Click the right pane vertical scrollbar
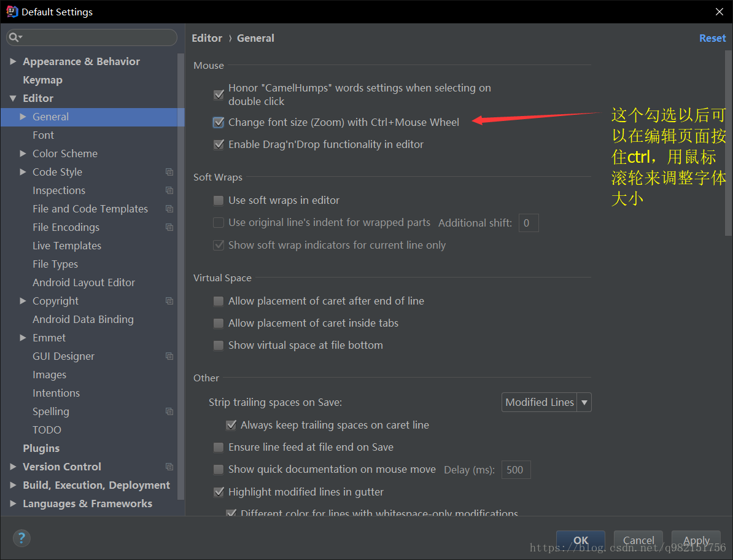Viewport: 733px width, 560px height. (x=728, y=143)
